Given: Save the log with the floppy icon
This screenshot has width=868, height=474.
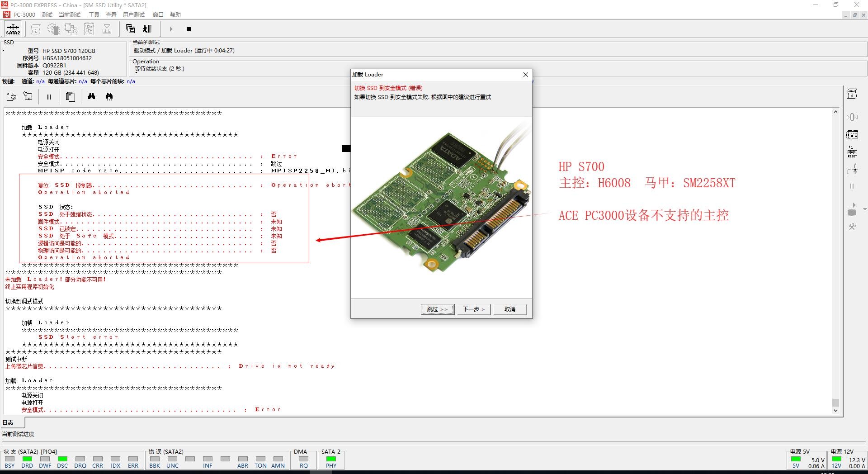Looking at the screenshot, I should pos(28,96).
